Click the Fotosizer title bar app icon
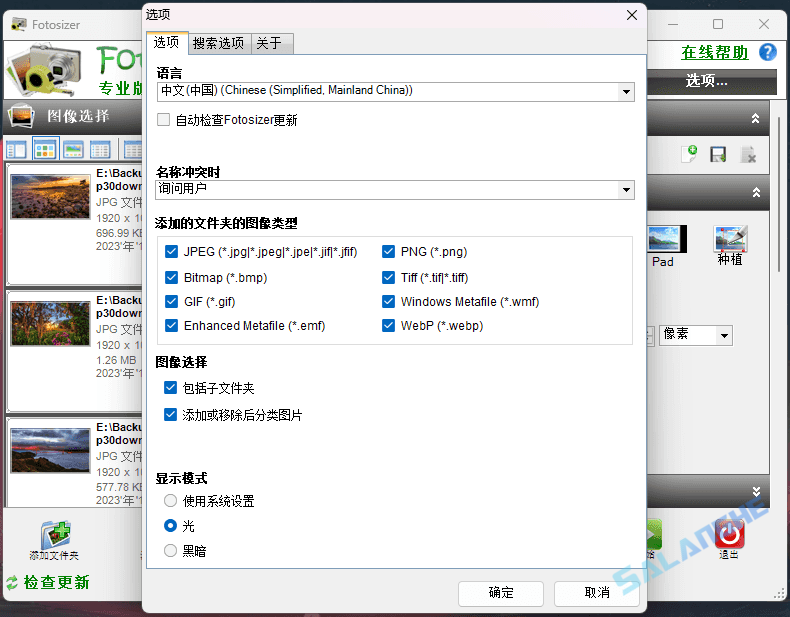The height and width of the screenshot is (617, 790). click(19, 24)
